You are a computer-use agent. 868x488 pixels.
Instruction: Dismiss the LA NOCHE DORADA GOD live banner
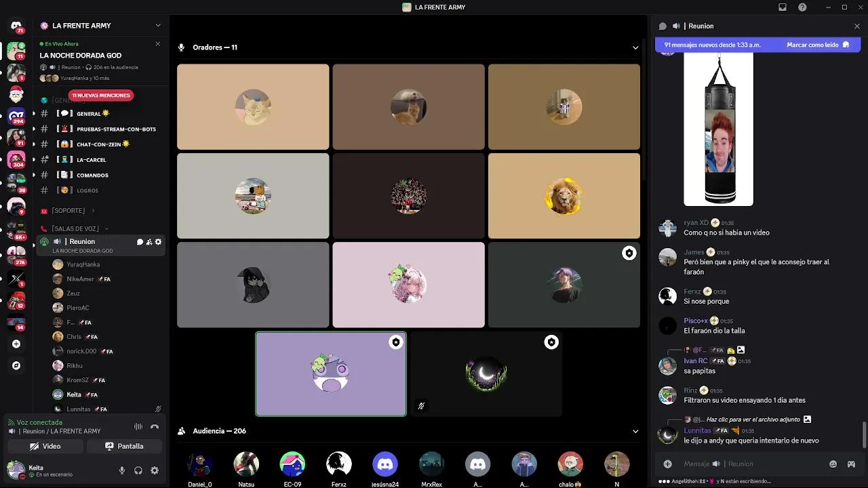(158, 44)
